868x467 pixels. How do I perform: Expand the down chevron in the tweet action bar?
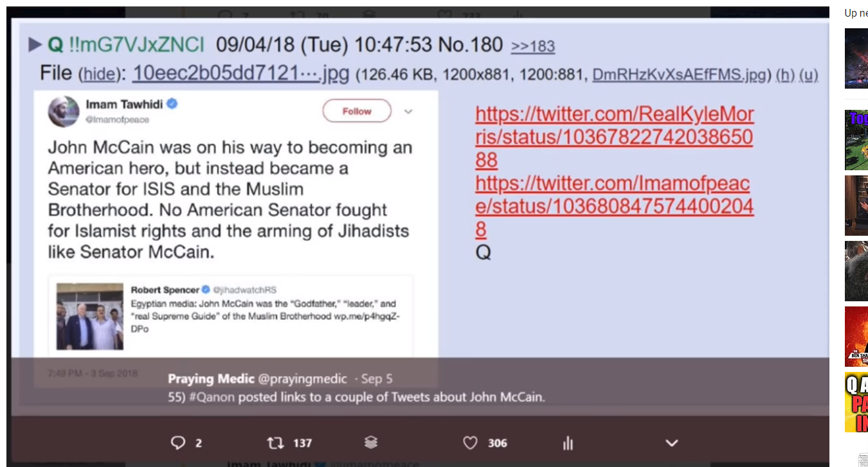(x=672, y=443)
